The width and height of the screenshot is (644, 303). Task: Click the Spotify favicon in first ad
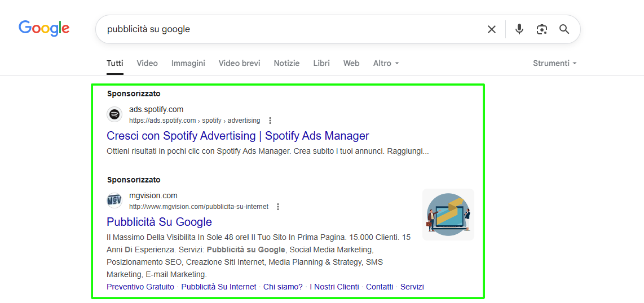coord(114,114)
